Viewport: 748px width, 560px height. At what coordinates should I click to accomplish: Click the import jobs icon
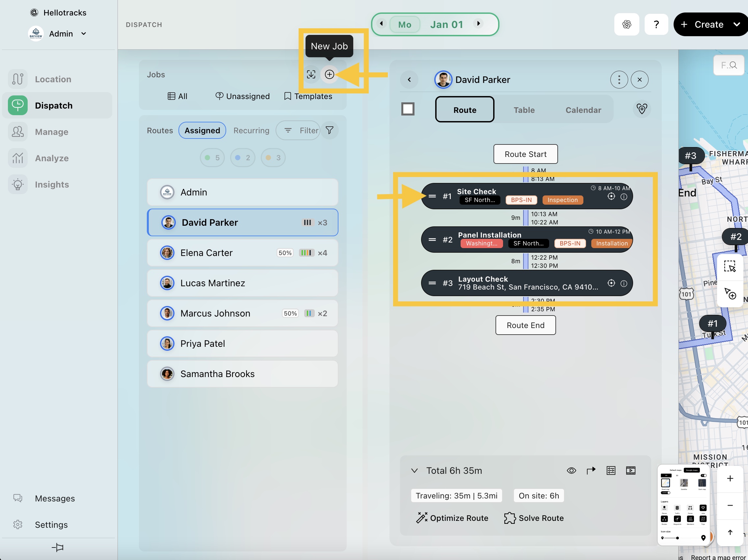[311, 74]
